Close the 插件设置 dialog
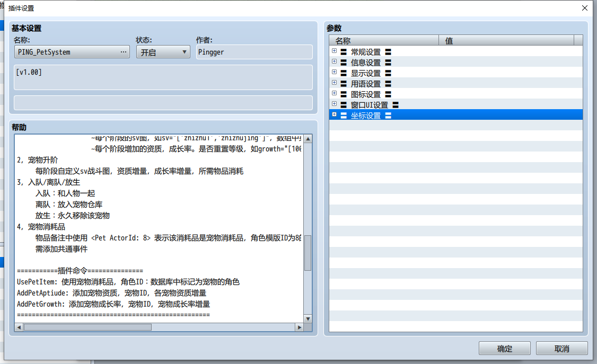 coord(585,8)
